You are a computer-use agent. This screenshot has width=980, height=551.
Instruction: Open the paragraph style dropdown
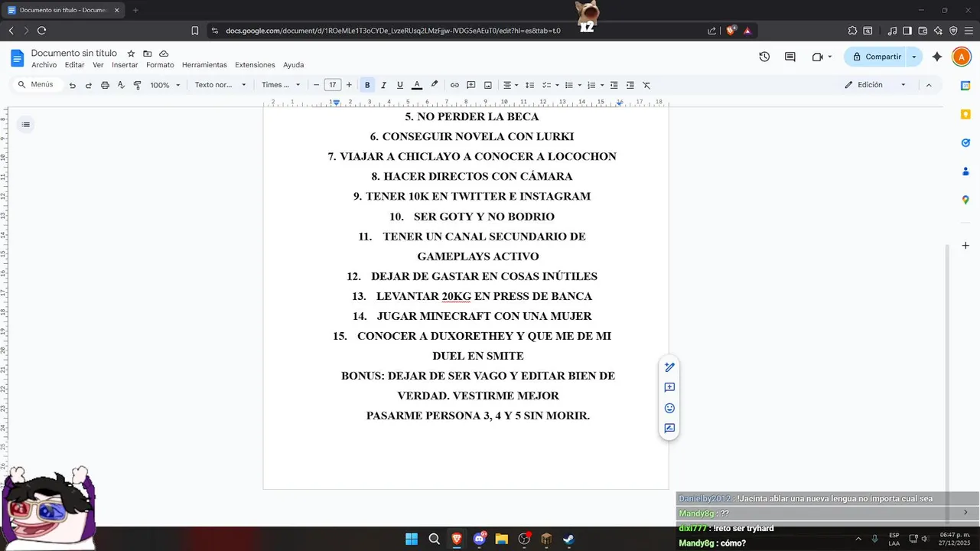tap(220, 85)
